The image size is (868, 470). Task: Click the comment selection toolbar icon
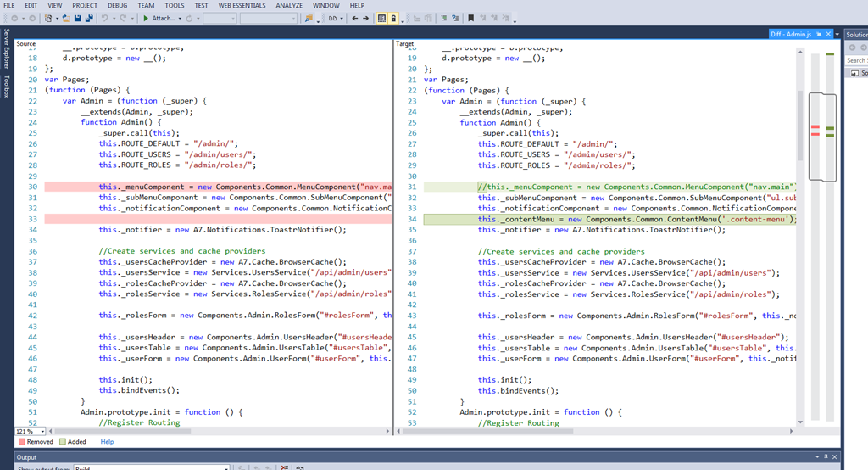pos(443,19)
